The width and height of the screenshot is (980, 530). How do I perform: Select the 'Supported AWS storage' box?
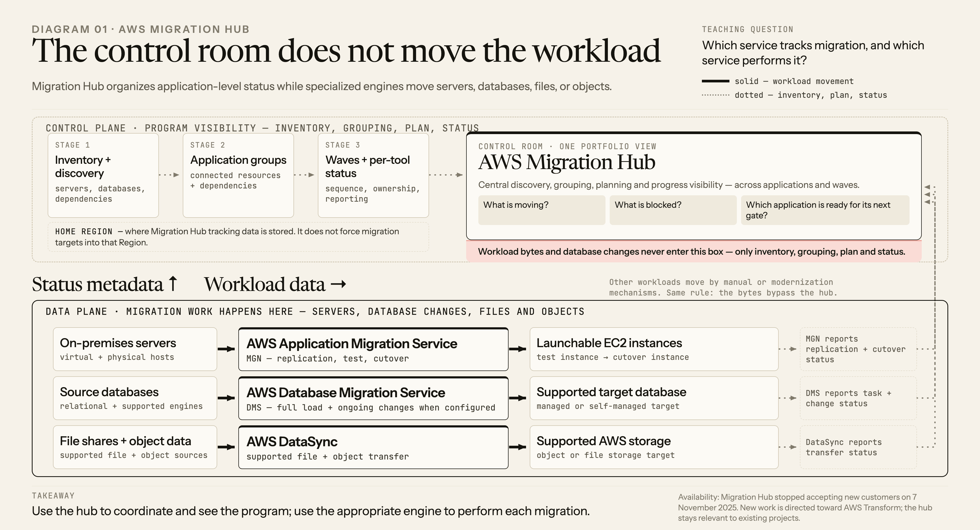pyautogui.click(x=654, y=447)
